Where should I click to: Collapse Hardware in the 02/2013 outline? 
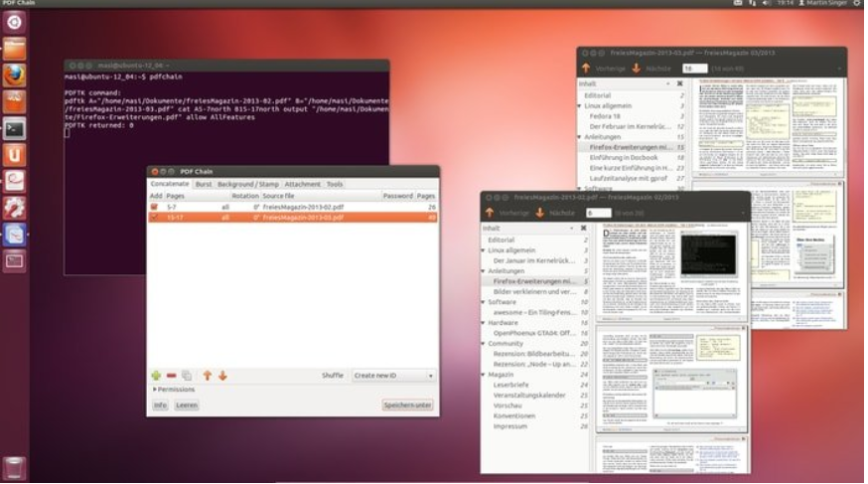pyautogui.click(x=484, y=323)
